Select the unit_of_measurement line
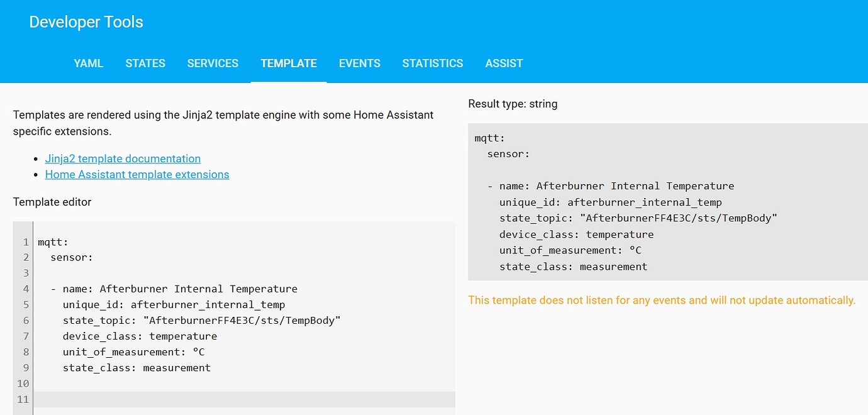 (x=135, y=351)
